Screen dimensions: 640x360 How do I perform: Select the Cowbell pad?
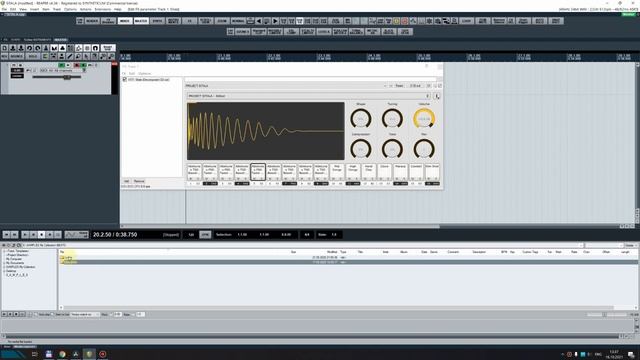click(416, 171)
